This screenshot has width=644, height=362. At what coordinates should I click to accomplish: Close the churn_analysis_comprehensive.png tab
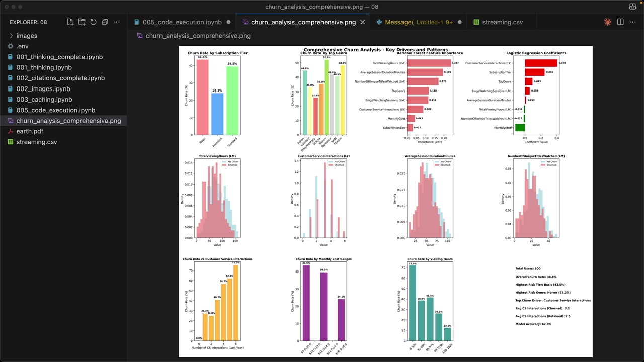pos(364,22)
